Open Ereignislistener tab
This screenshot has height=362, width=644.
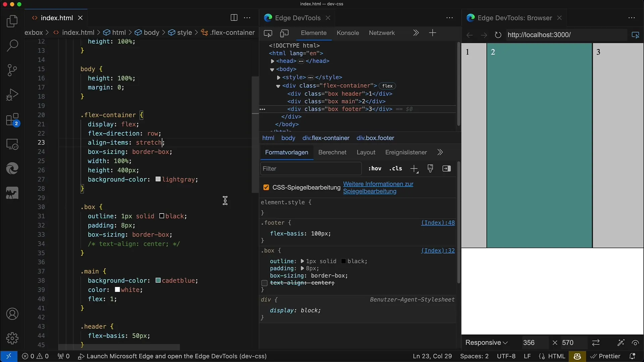(x=406, y=152)
